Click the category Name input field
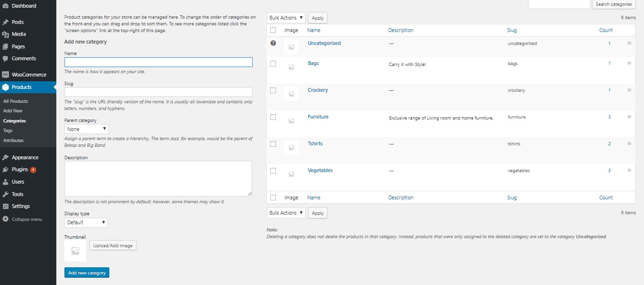This screenshot has height=285, width=644. 158,62
